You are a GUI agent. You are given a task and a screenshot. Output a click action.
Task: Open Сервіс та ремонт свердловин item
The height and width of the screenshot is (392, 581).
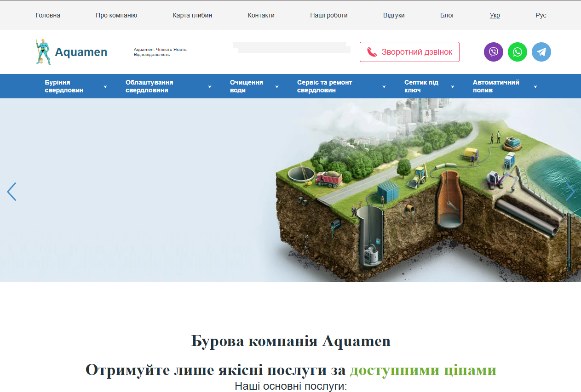[x=325, y=86]
